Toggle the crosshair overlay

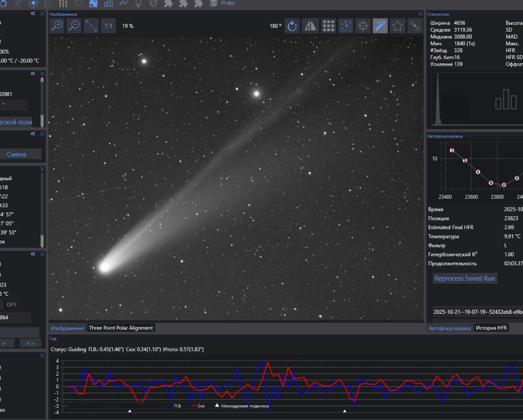click(363, 26)
